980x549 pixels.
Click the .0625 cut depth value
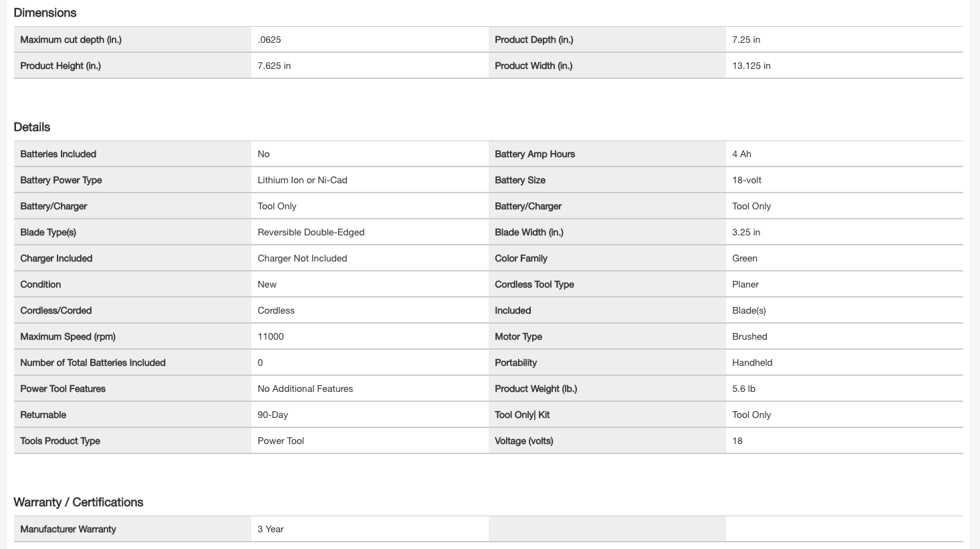pyautogui.click(x=269, y=39)
